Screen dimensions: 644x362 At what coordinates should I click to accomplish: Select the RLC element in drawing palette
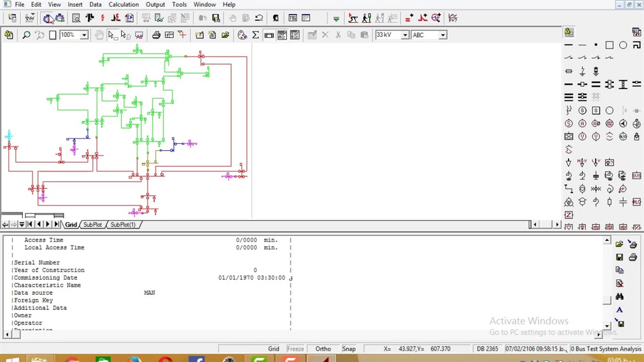click(636, 202)
